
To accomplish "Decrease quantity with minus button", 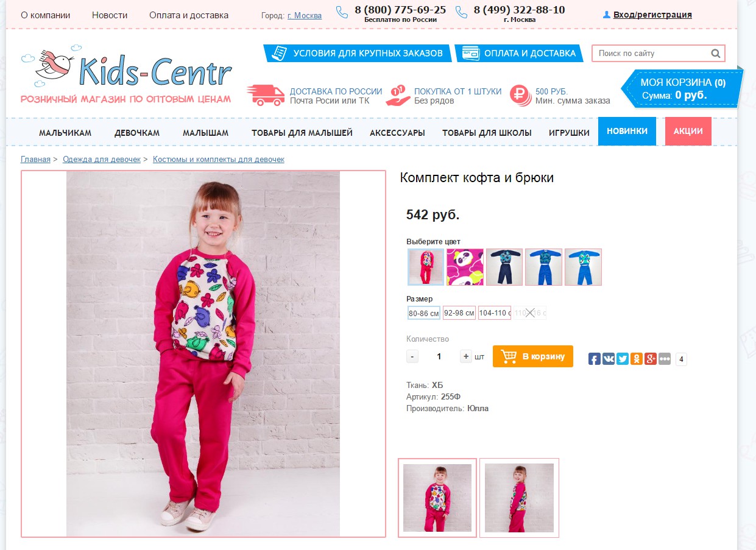I will [x=412, y=356].
